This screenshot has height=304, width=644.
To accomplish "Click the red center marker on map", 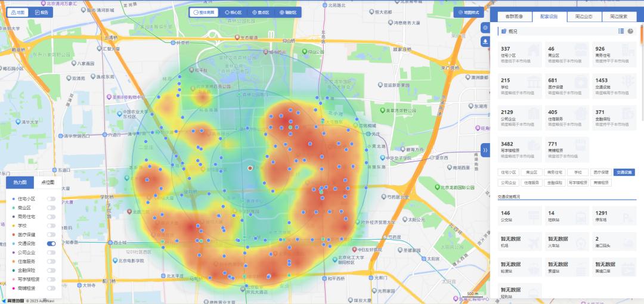I will click(x=250, y=168).
